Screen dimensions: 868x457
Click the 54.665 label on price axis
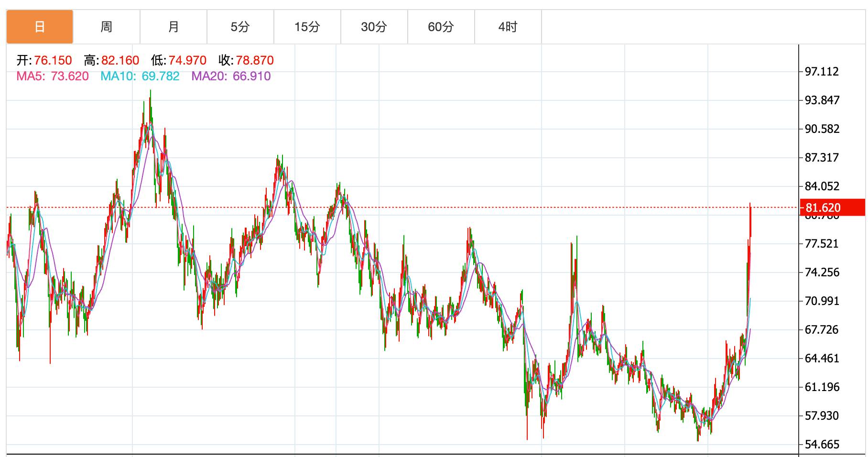tap(822, 445)
